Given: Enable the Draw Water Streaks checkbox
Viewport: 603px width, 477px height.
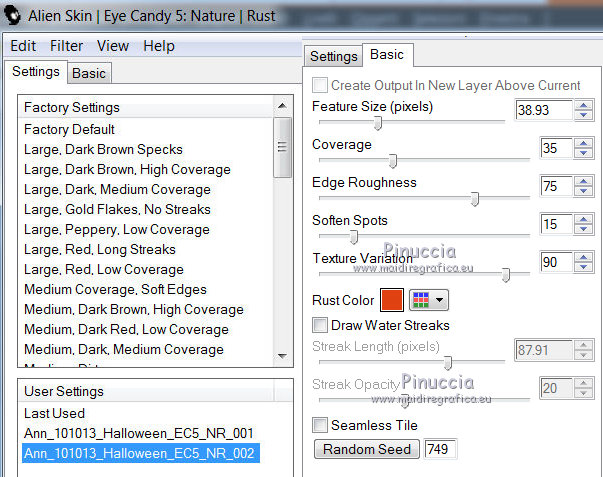Looking at the screenshot, I should [320, 325].
